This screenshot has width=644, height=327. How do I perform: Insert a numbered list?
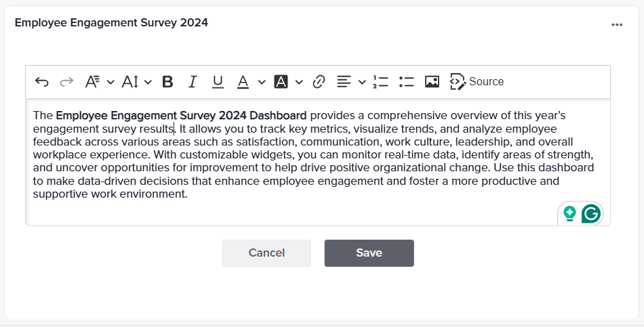point(381,82)
